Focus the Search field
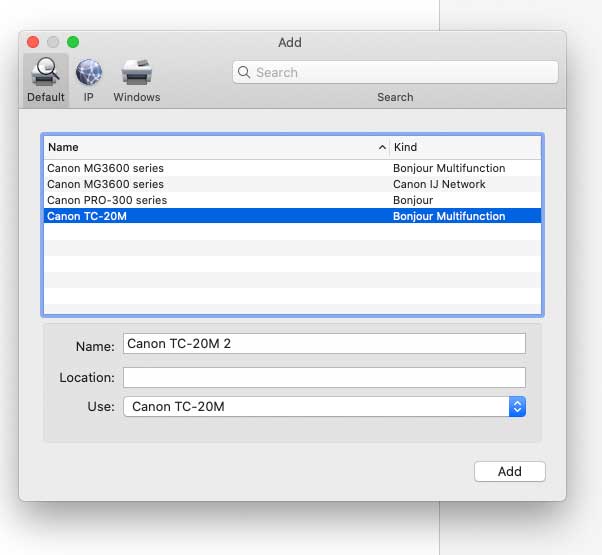Image resolution: width=602 pixels, height=555 pixels. 395,72
